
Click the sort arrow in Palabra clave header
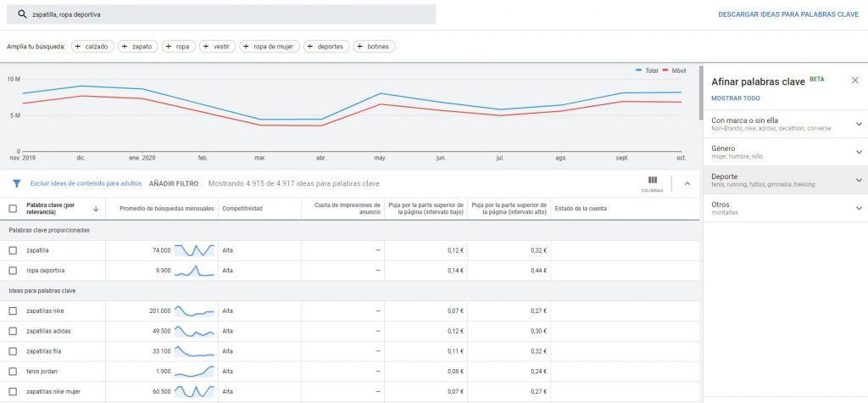tap(96, 209)
